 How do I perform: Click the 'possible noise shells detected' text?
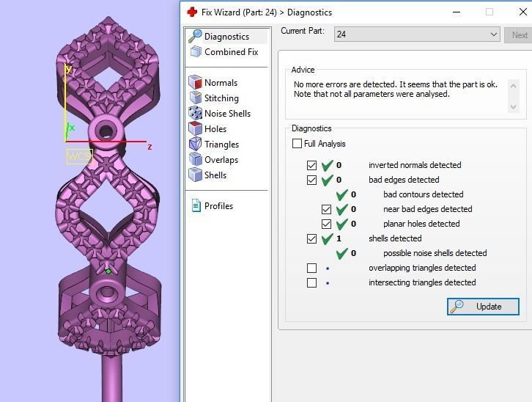click(x=435, y=253)
